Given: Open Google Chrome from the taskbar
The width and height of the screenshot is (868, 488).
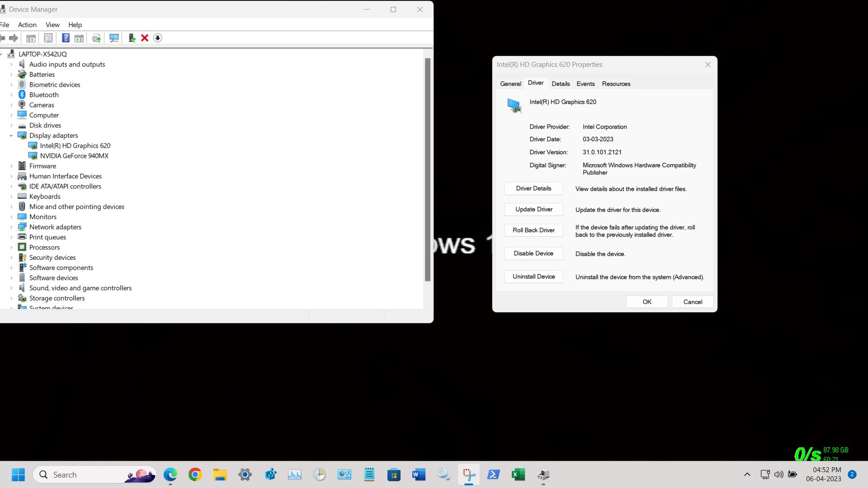Looking at the screenshot, I should pyautogui.click(x=195, y=475).
